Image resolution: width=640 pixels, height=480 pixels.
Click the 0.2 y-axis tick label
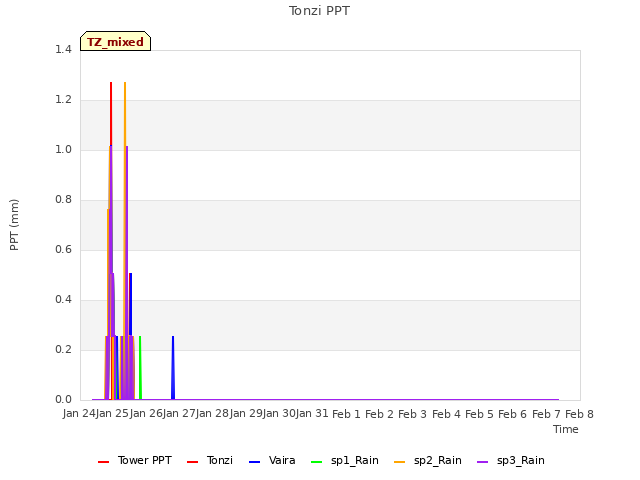(x=63, y=349)
